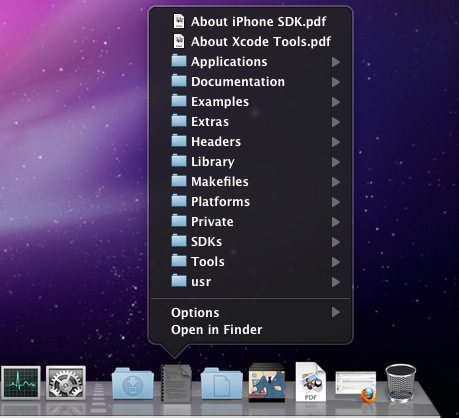
Task: Launch System Preferences from the Dock
Action: (66, 383)
